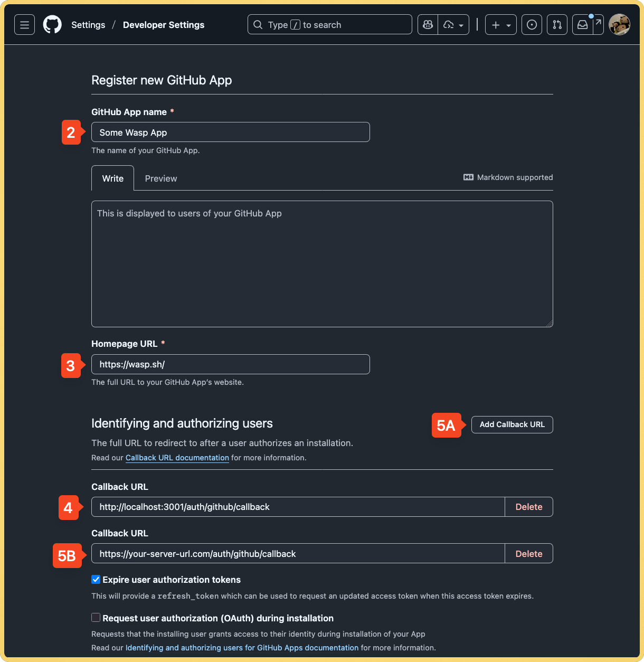Open the Issues icon in the header
This screenshot has height=662, width=644.
pos(532,24)
